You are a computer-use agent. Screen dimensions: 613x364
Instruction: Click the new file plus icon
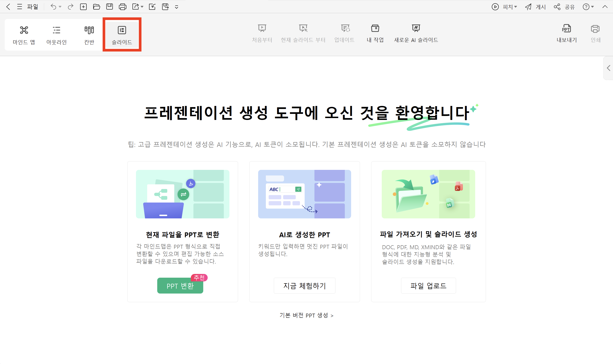point(83,7)
